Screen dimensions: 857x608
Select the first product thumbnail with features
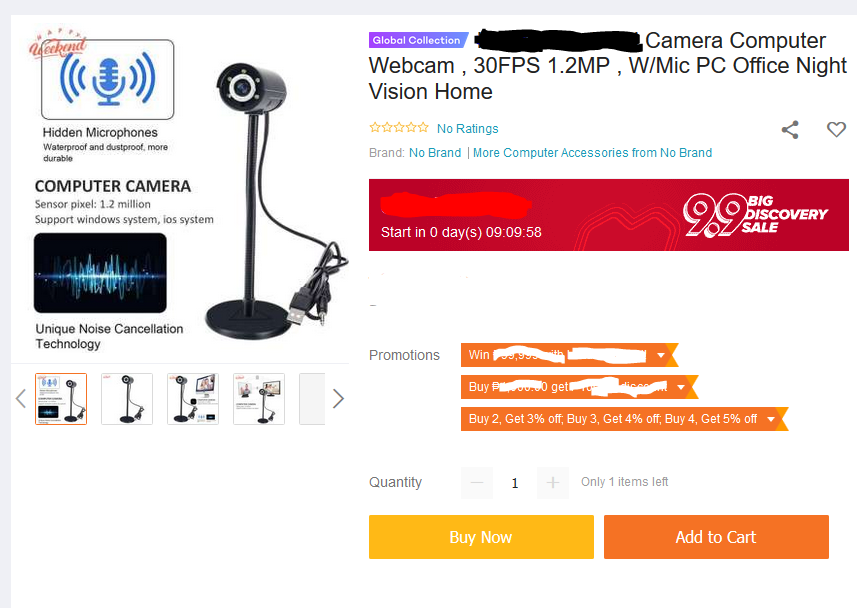[x=61, y=399]
